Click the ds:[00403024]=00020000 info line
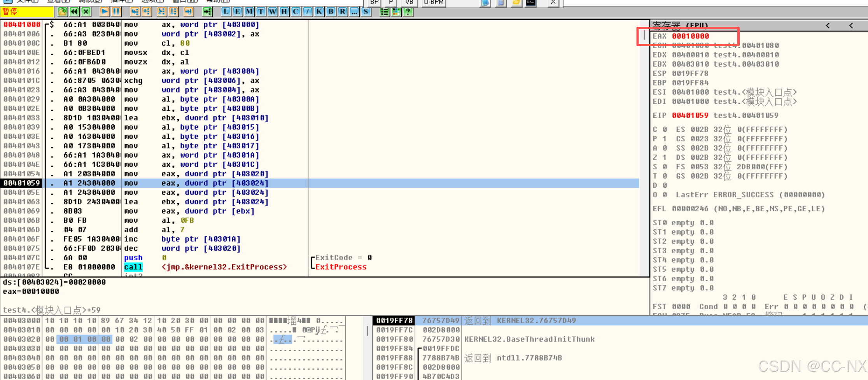This screenshot has width=868, height=380. pyautogui.click(x=54, y=282)
